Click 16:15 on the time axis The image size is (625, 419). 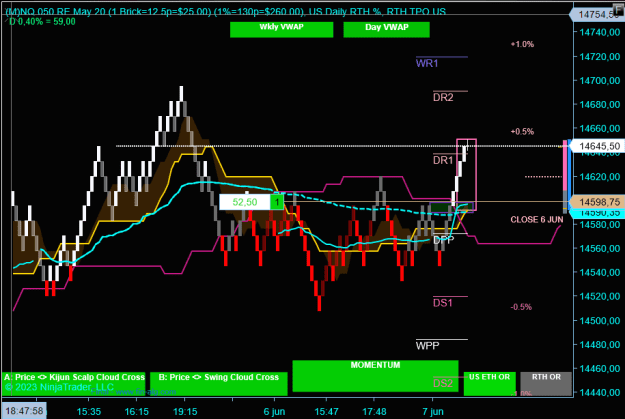pyautogui.click(x=136, y=411)
